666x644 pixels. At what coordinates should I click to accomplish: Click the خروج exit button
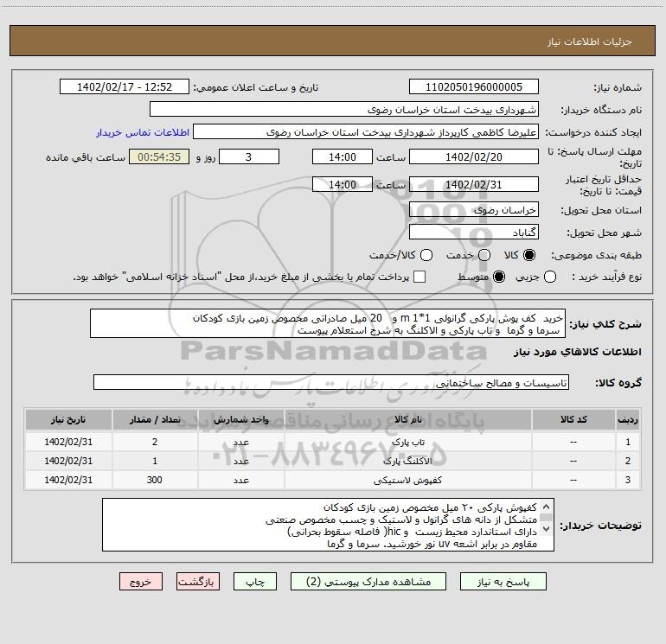(141, 582)
